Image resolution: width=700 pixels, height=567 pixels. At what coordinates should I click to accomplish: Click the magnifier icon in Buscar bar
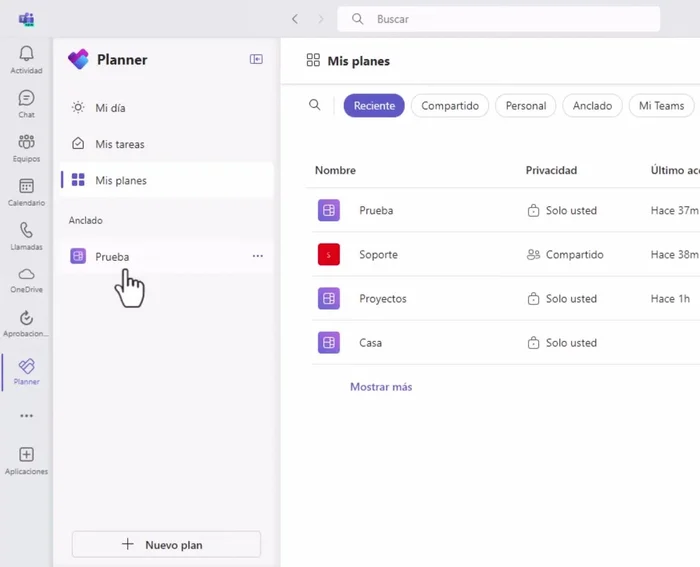357,19
